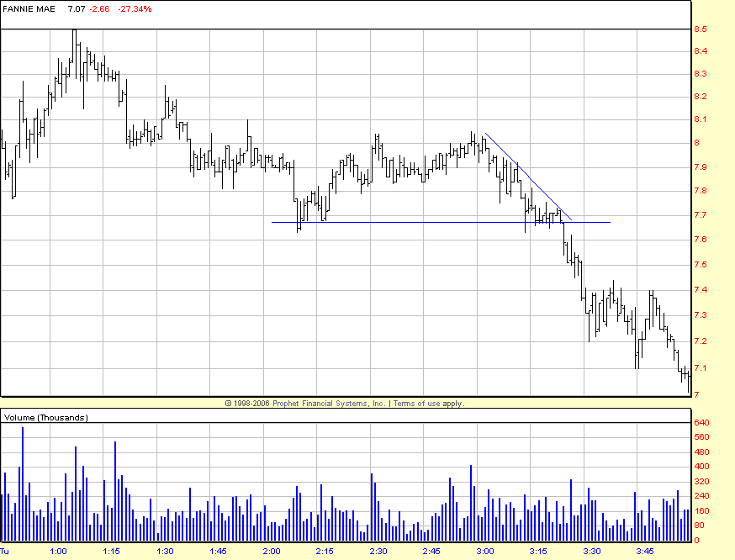Click the 1:00 time axis label

tap(58, 551)
